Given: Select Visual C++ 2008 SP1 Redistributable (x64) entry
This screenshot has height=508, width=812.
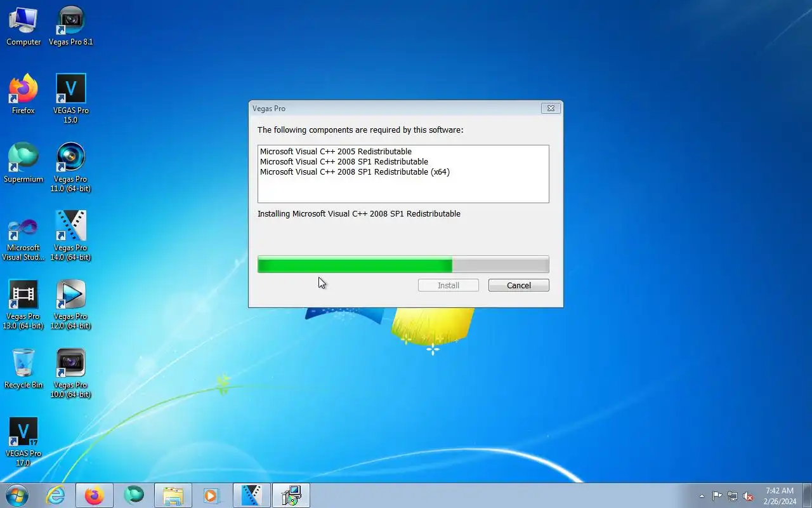Looking at the screenshot, I should (x=355, y=171).
